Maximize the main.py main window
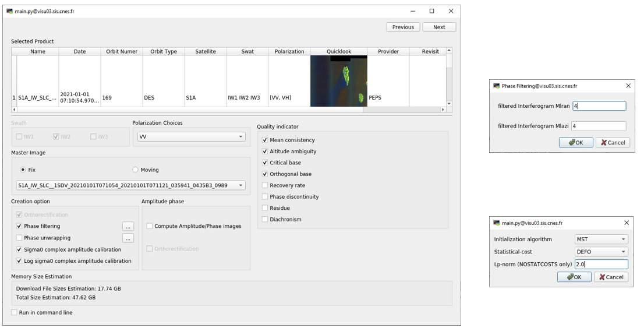This screenshot has height=331, width=644. (431, 11)
